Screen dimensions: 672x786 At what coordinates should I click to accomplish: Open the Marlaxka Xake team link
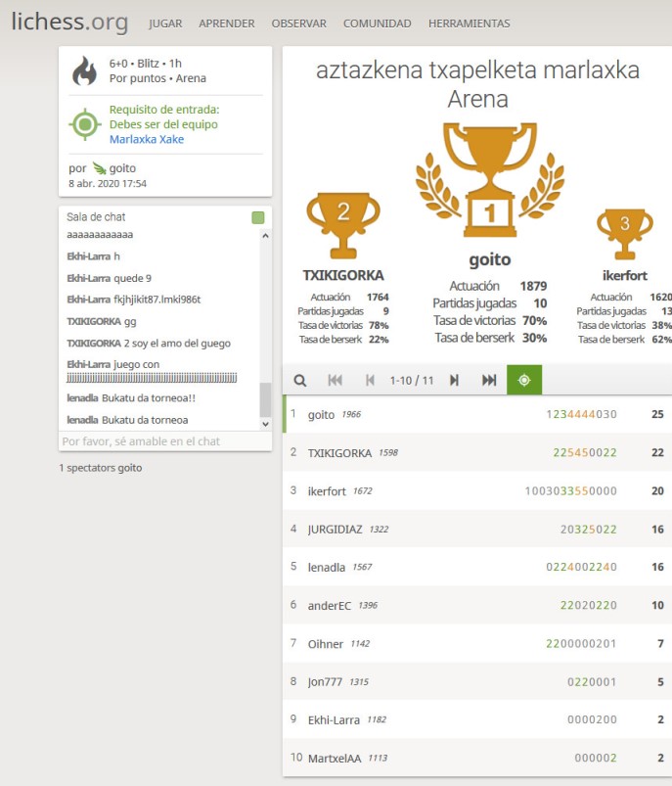[x=147, y=139]
